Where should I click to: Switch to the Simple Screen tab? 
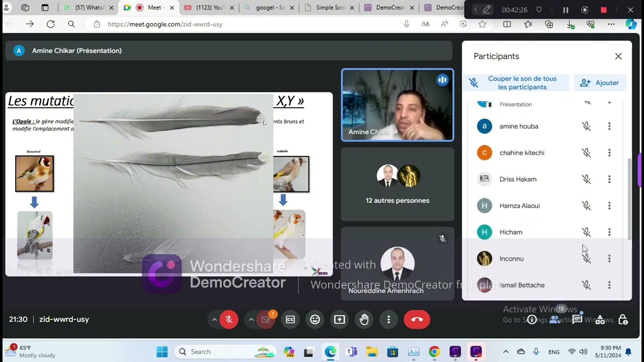[330, 8]
